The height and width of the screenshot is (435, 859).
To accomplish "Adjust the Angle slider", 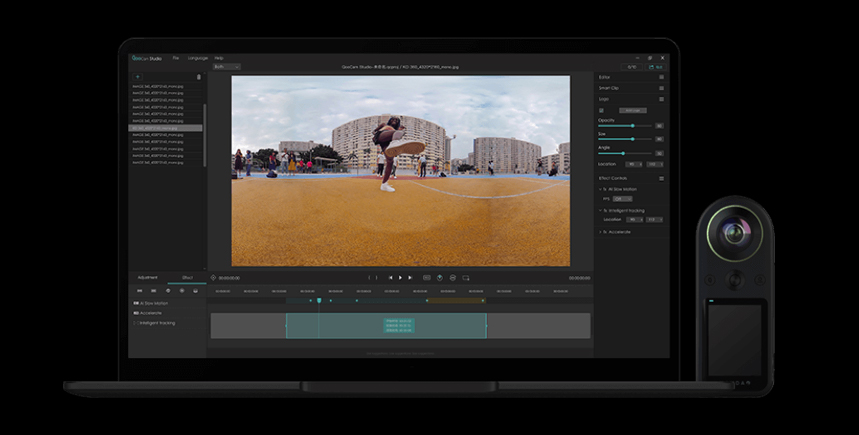I will point(625,153).
